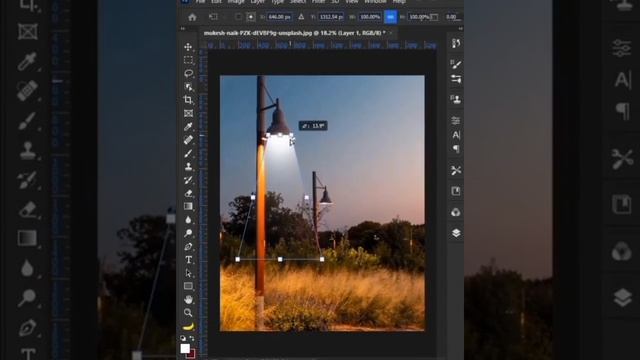Select the Path Selection tool
Image resolution: width=640 pixels, height=360 pixels.
[188, 273]
